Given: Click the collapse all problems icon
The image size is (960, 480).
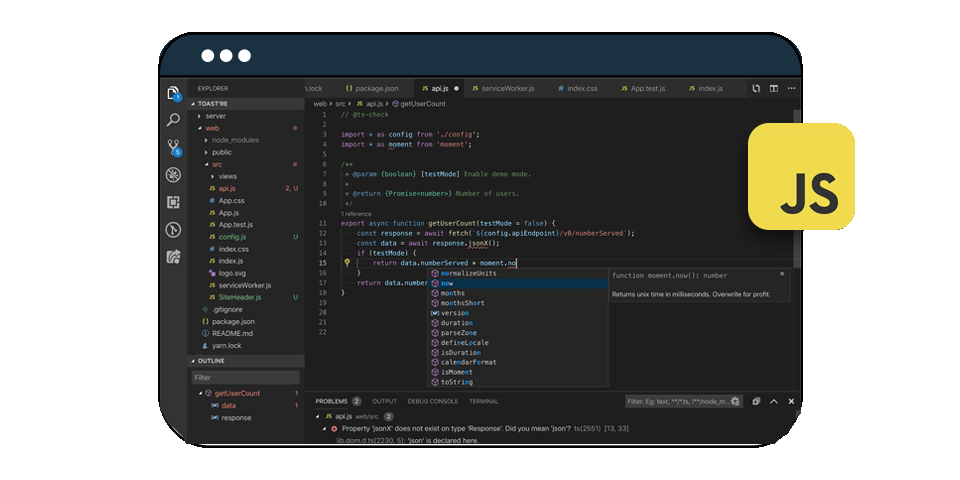Looking at the screenshot, I should pos(757,402).
